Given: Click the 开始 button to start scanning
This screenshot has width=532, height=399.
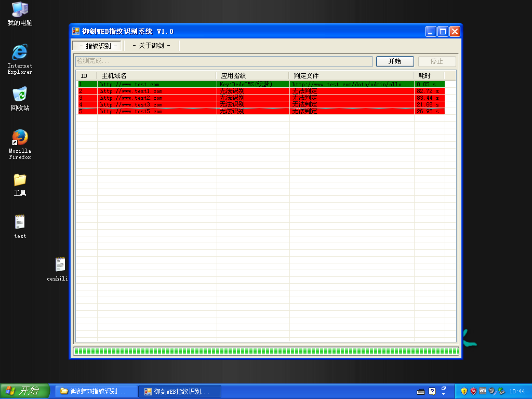Looking at the screenshot, I should click(x=395, y=61).
